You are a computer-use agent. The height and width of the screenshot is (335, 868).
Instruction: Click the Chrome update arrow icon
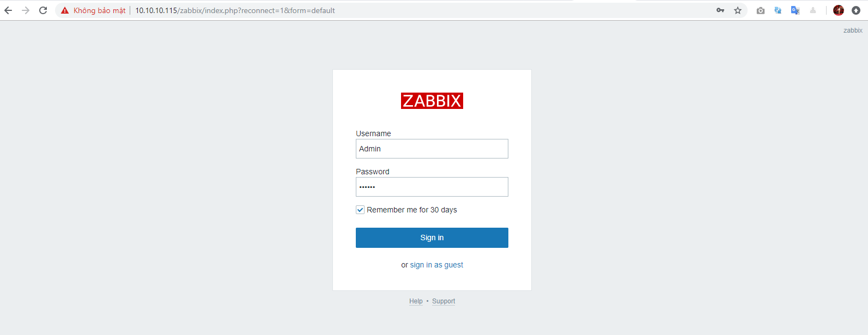point(856,10)
